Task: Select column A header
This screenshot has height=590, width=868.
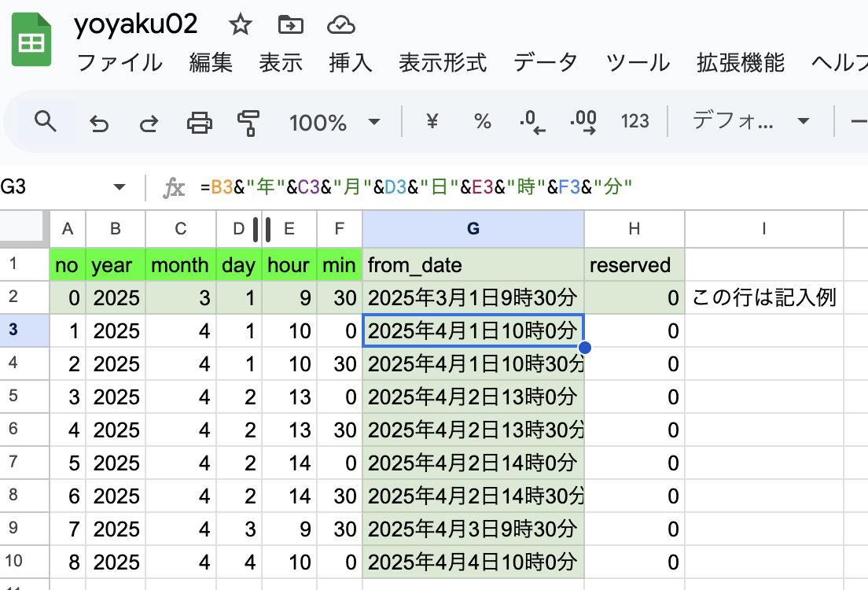Action: tap(68, 229)
